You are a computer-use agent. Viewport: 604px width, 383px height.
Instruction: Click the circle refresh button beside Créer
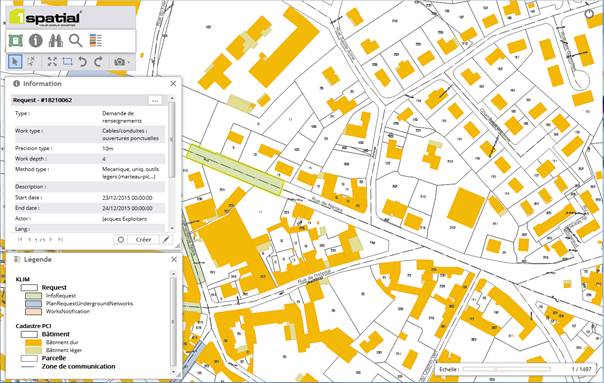(x=121, y=240)
